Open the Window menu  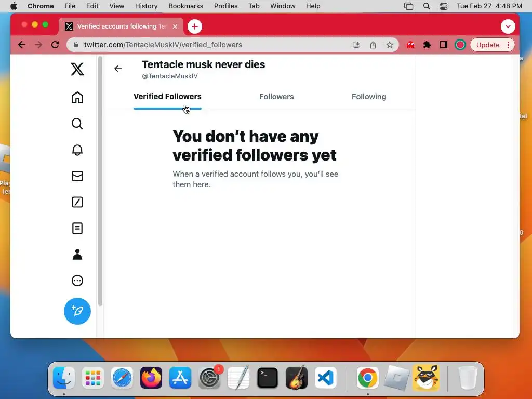(283, 6)
